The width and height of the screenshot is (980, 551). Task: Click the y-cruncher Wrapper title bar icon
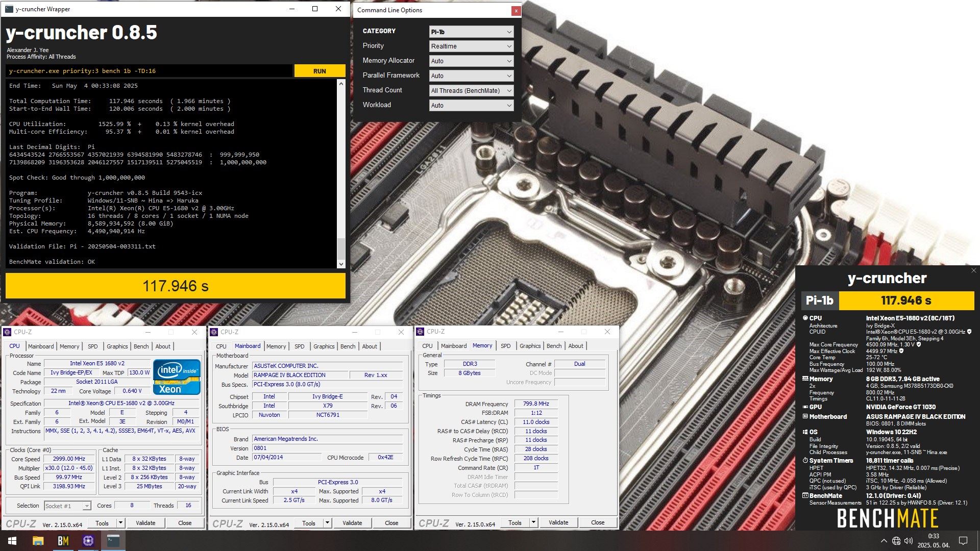click(9, 9)
